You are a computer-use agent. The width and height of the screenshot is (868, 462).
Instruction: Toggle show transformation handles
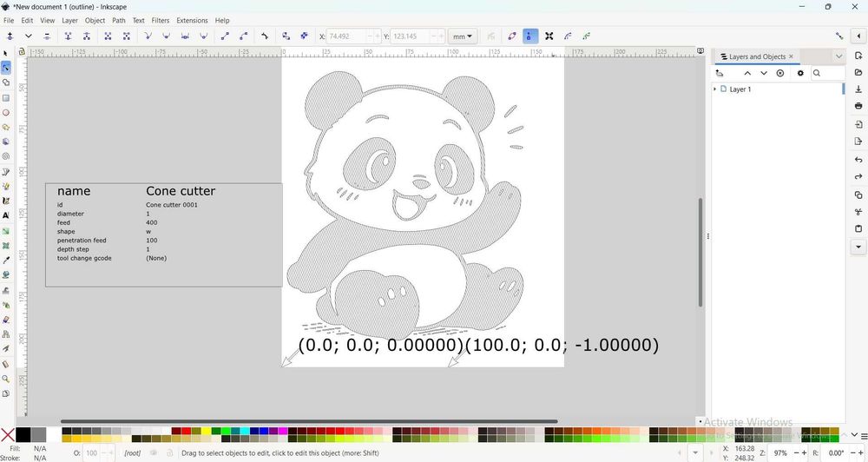click(549, 36)
